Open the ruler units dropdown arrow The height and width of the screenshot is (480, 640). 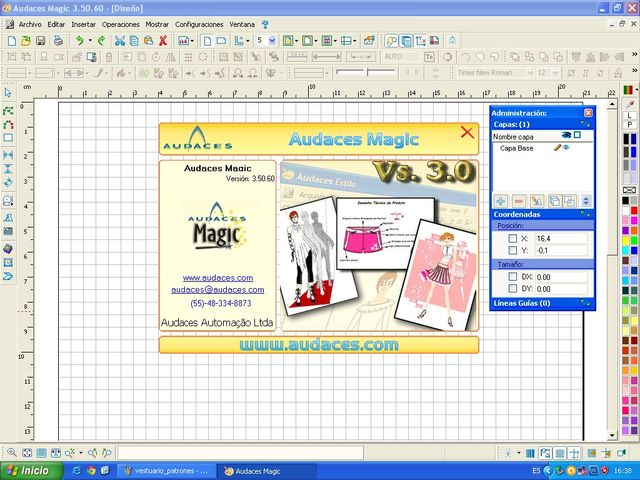[x=248, y=40]
